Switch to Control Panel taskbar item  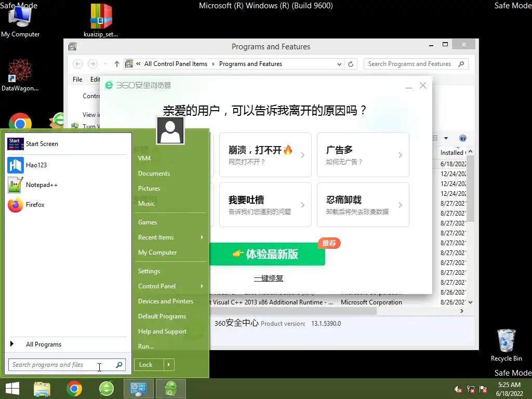click(x=138, y=389)
